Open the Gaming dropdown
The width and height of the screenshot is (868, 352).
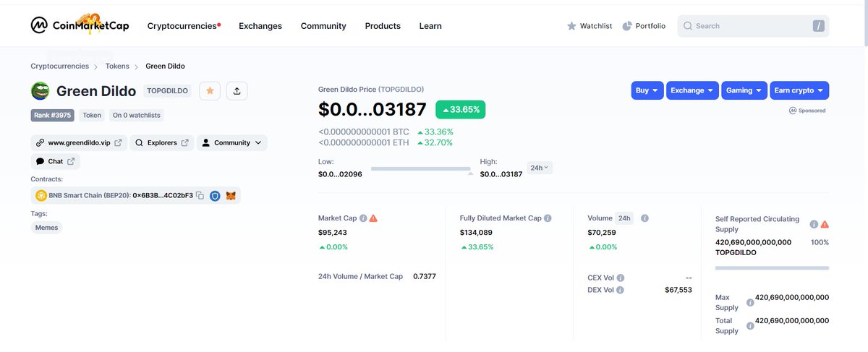tap(744, 90)
